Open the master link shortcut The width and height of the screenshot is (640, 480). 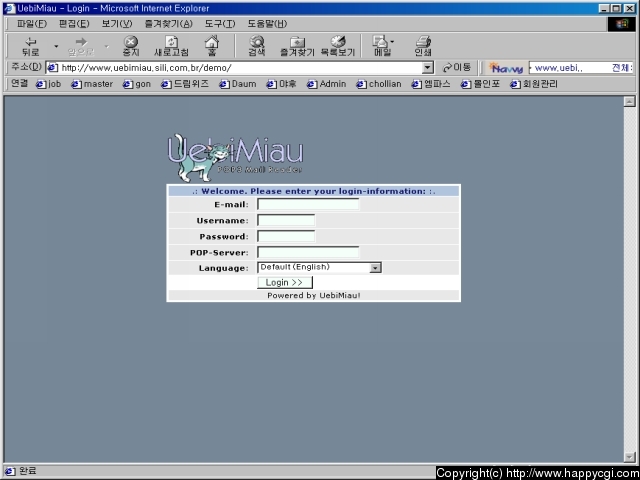pos(92,84)
